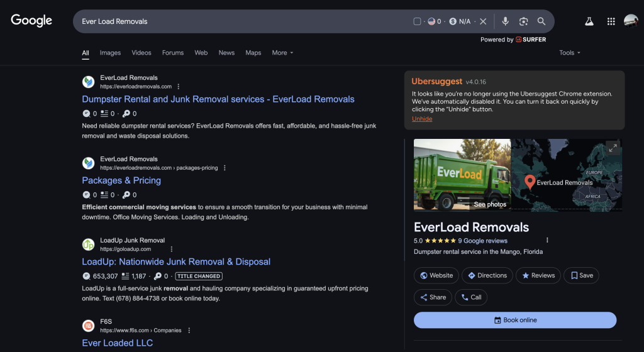Switch to the Images tab
The height and width of the screenshot is (352, 644).
(110, 53)
